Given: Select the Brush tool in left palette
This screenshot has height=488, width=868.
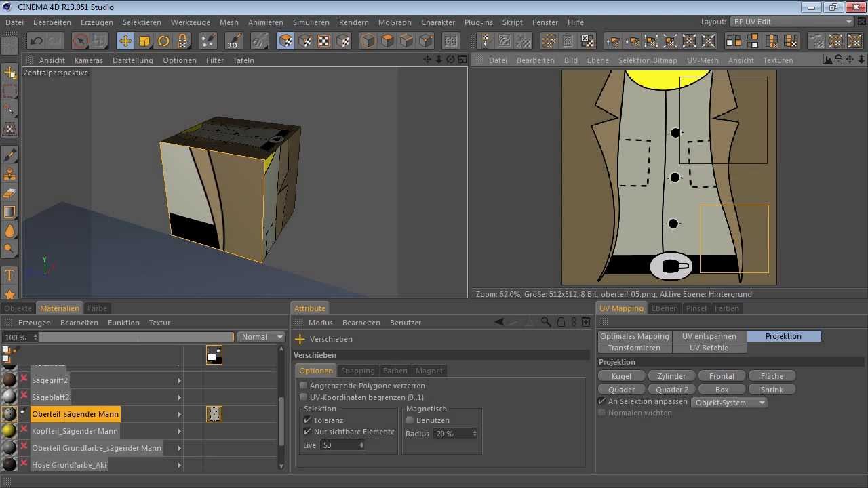Looking at the screenshot, I should [x=9, y=155].
